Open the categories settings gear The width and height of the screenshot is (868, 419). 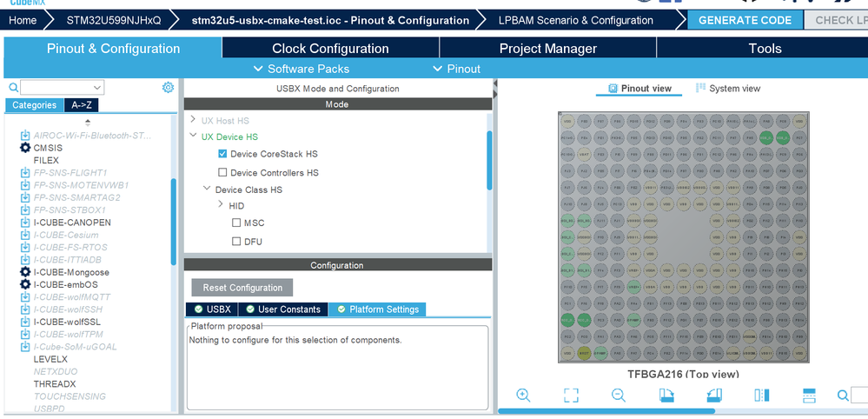(x=168, y=88)
